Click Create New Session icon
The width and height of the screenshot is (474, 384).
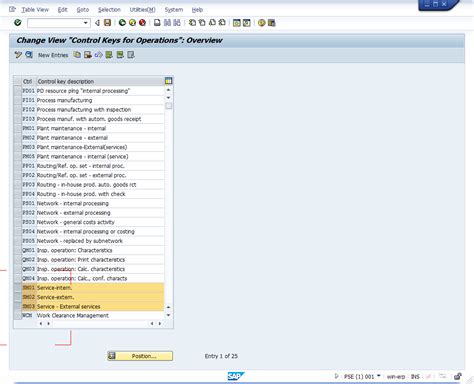coord(237,23)
